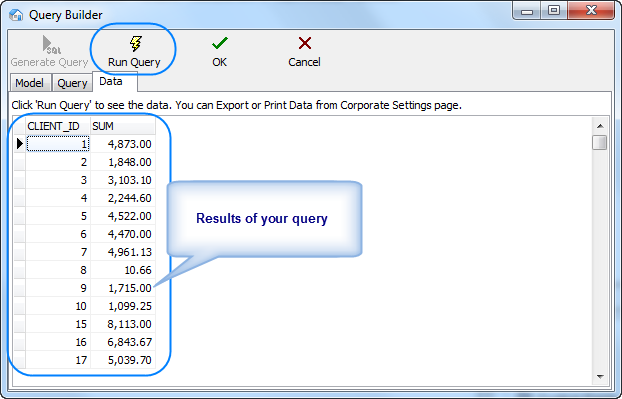Image resolution: width=622 pixels, height=399 pixels.
Task: Click the vertical scrollbar thumb
Action: (600, 142)
